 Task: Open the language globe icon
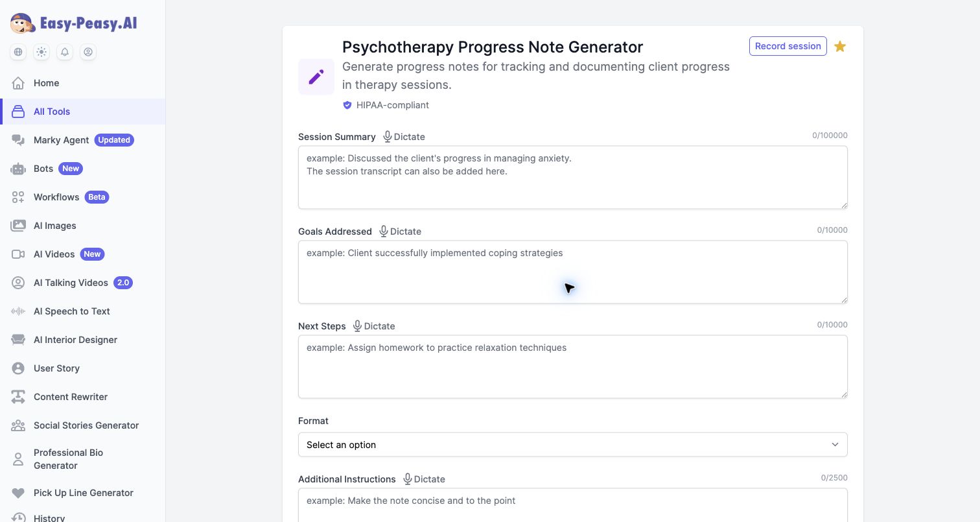click(x=18, y=52)
